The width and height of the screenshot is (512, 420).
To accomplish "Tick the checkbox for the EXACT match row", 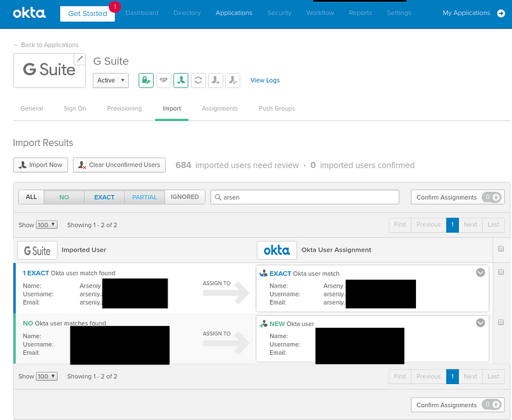I will [x=501, y=272].
